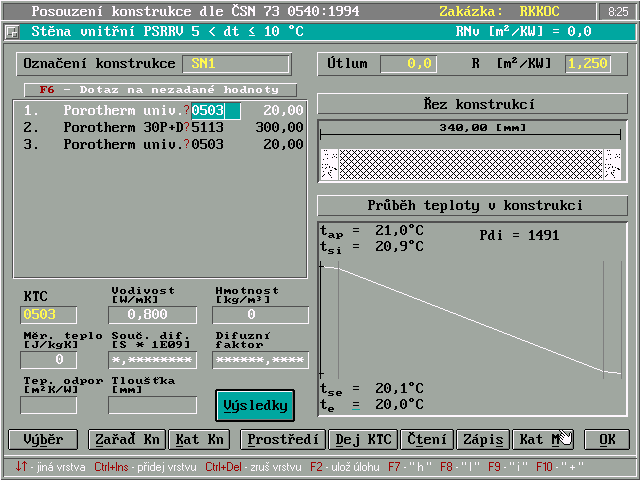640x480 pixels.
Task: Click the Útlum value field
Action: click(x=408, y=64)
